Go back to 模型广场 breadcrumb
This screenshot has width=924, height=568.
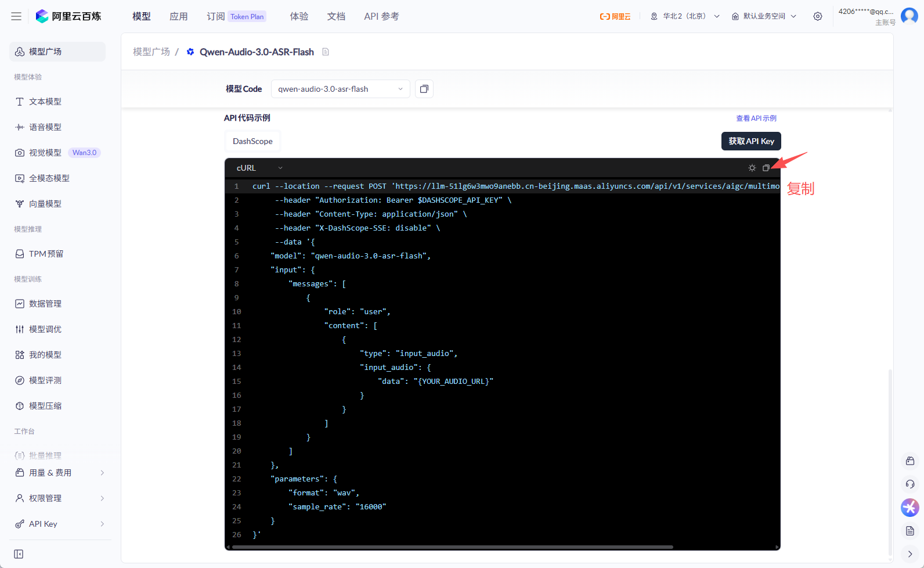151,52
